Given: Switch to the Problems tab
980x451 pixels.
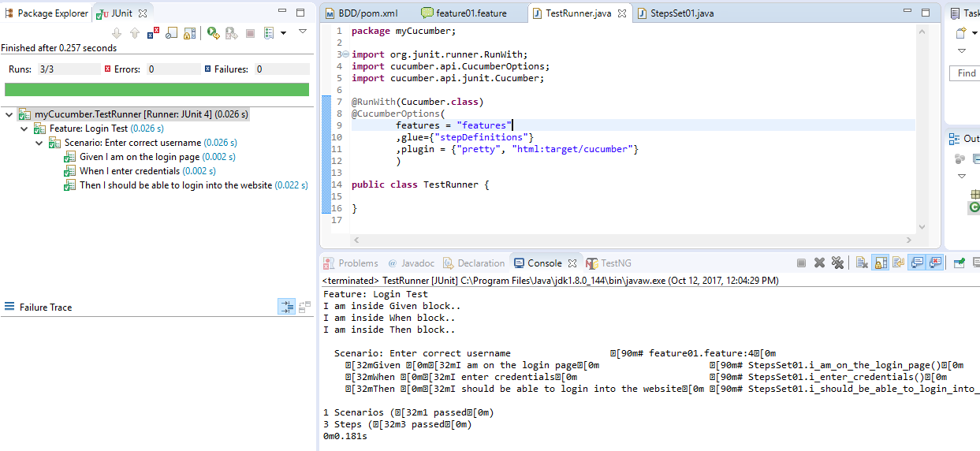Looking at the screenshot, I should click(x=351, y=263).
